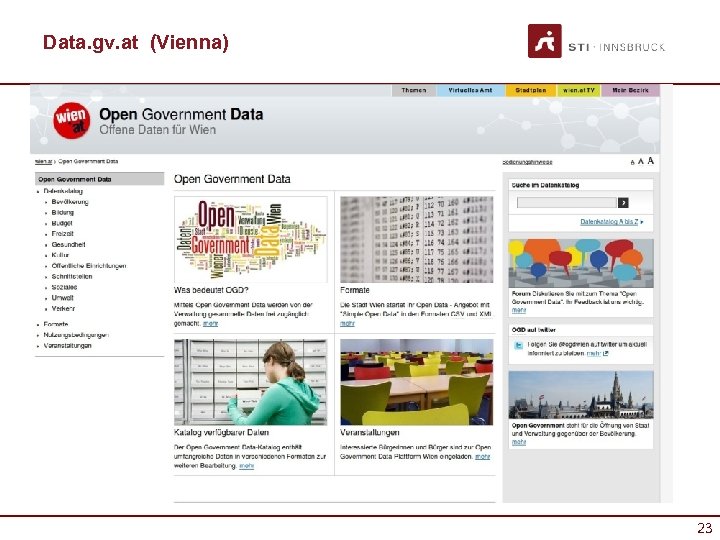Open the Stadtplan tab

pyautogui.click(x=531, y=90)
